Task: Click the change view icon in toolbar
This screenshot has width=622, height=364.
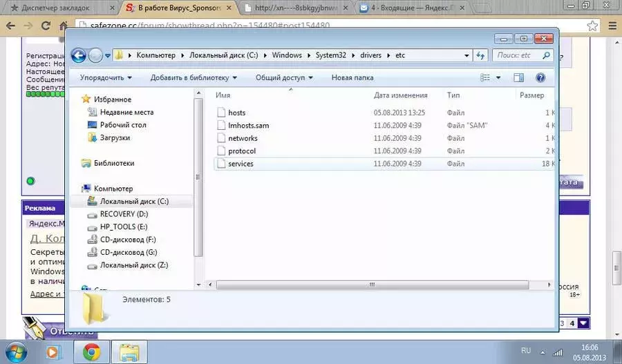Action: point(485,78)
